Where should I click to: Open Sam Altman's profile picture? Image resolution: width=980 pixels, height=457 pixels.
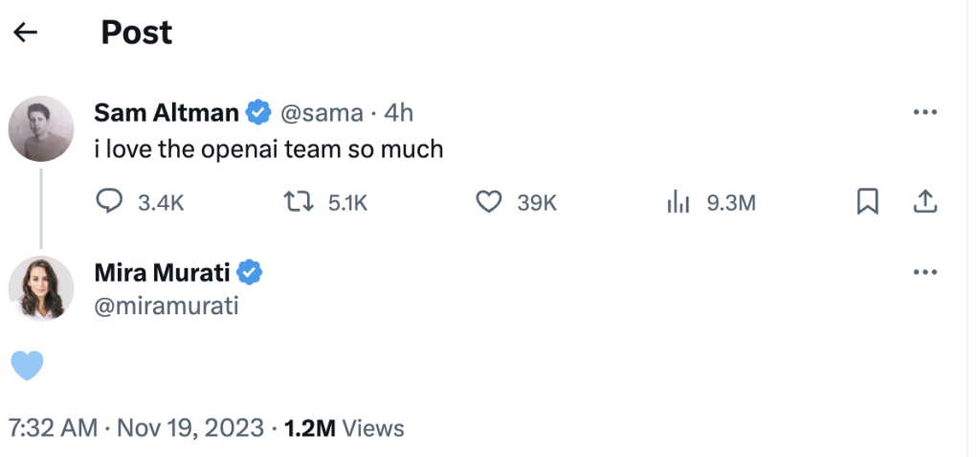[41, 128]
